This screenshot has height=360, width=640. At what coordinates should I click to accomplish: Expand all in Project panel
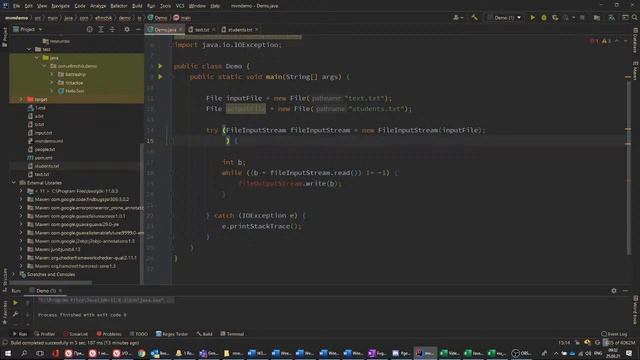click(101, 29)
